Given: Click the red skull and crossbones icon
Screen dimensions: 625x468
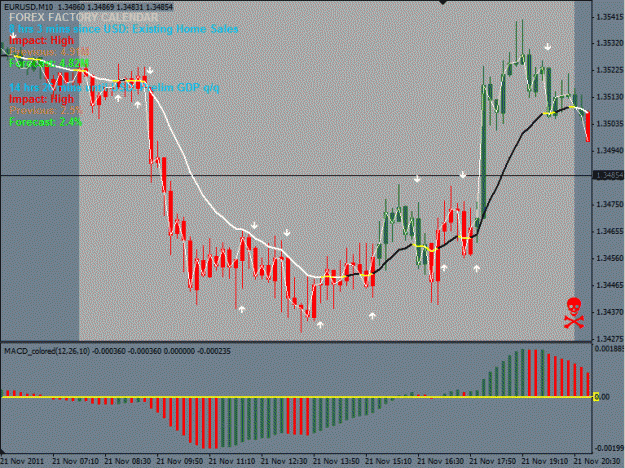Looking at the screenshot, I should pos(574,313).
